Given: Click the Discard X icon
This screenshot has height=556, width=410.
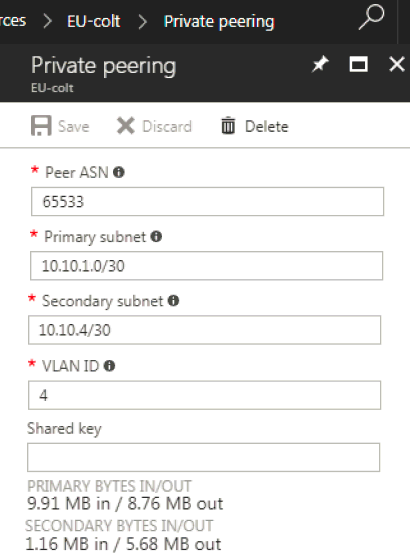Looking at the screenshot, I should pos(126,126).
